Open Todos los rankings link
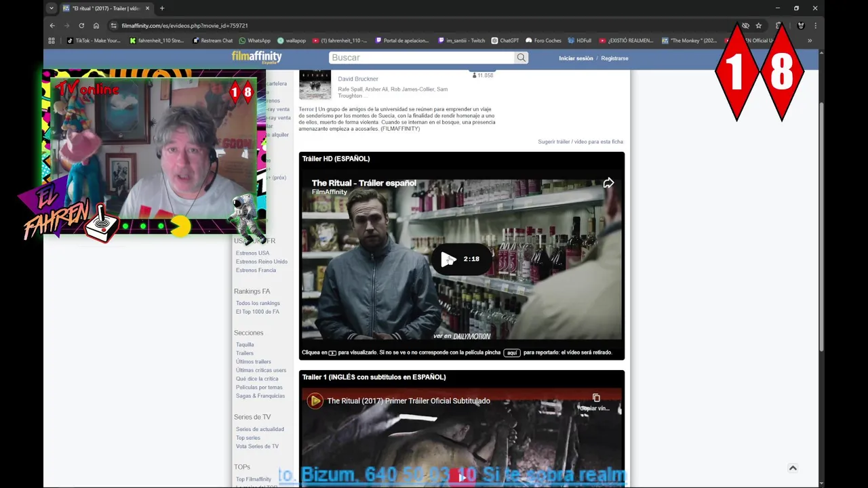Screen dimensions: 868x488 (258, 303)
